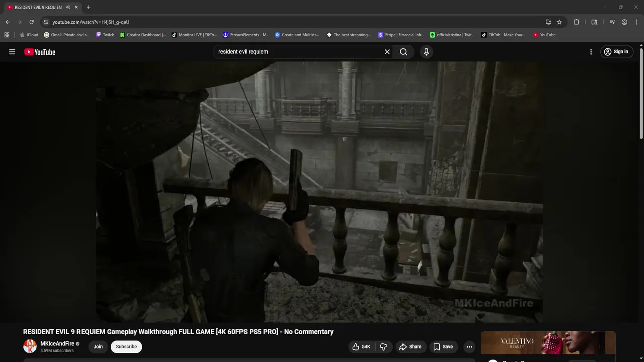This screenshot has width=644, height=362.
Task: Open the iCloud bookmark
Action: 29,35
